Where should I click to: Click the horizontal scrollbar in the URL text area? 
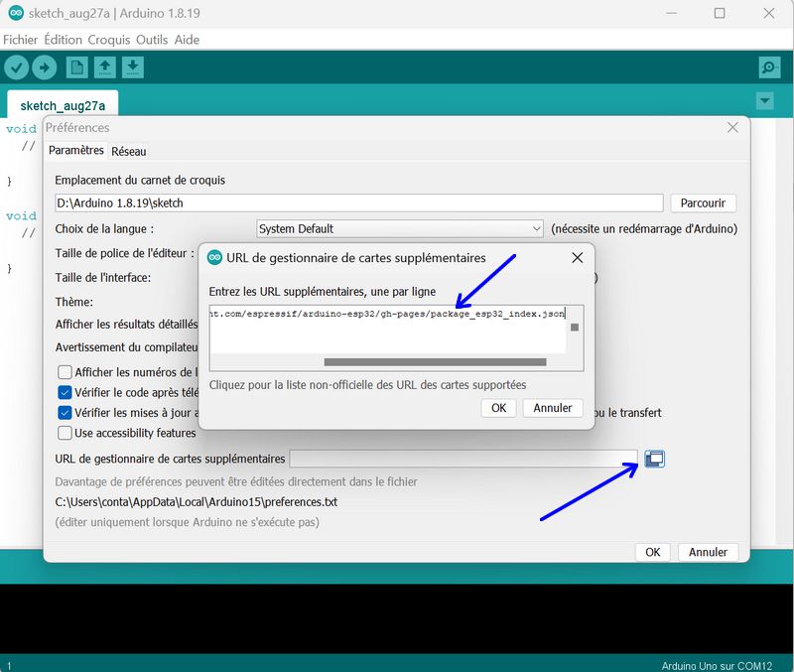point(435,362)
